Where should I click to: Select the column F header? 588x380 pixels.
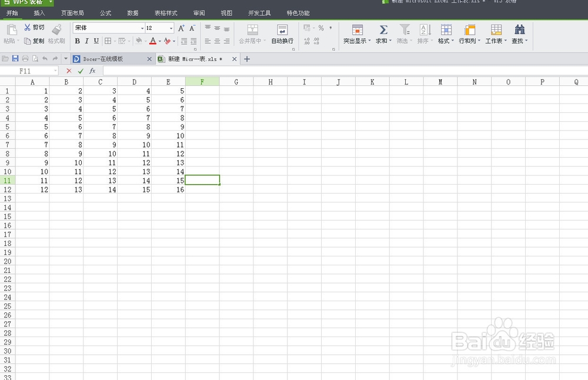[202, 82]
